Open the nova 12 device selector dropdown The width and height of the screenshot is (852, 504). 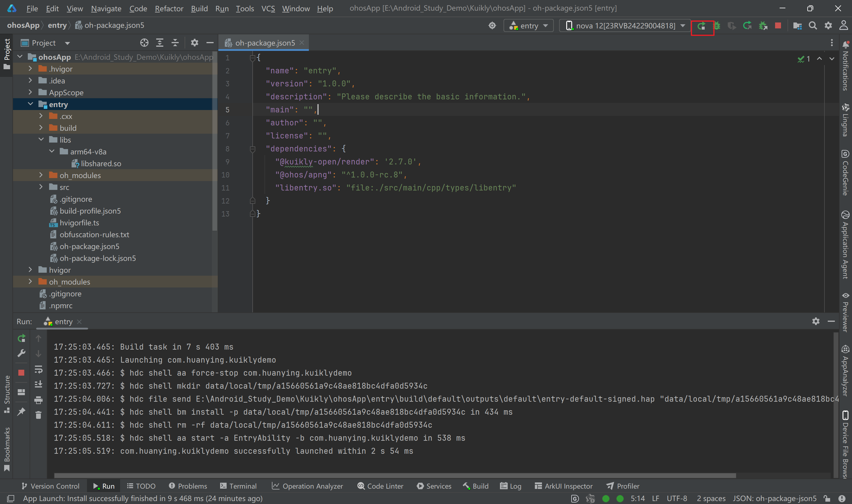coord(625,26)
